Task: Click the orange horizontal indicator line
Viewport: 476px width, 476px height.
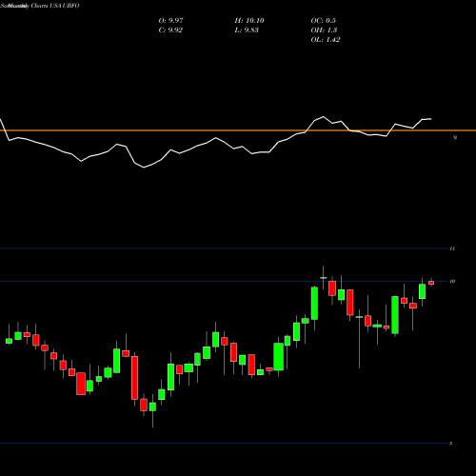Action: tap(238, 130)
